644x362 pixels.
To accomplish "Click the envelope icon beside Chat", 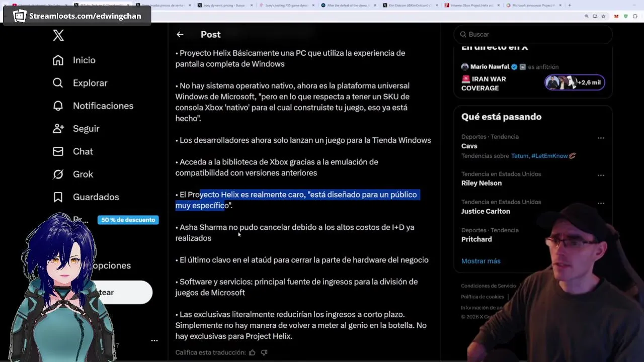I will tap(58, 151).
